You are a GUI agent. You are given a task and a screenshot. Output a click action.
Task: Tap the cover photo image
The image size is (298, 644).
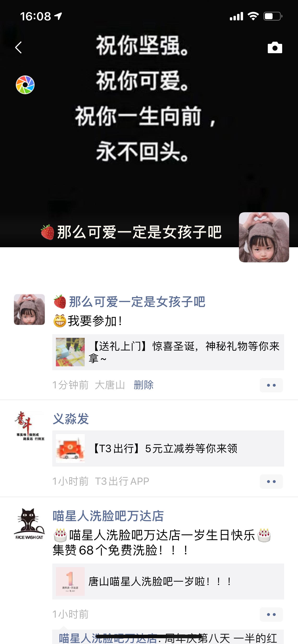[149, 123]
